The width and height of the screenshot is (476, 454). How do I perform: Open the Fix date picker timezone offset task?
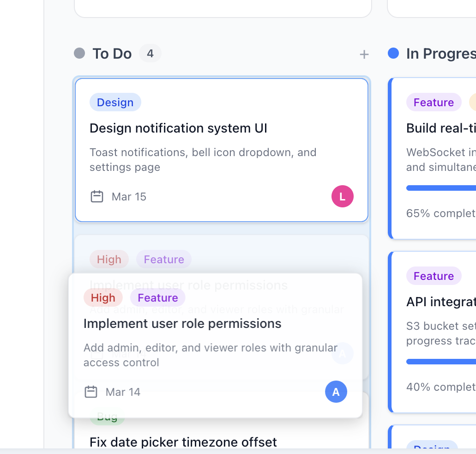183,442
